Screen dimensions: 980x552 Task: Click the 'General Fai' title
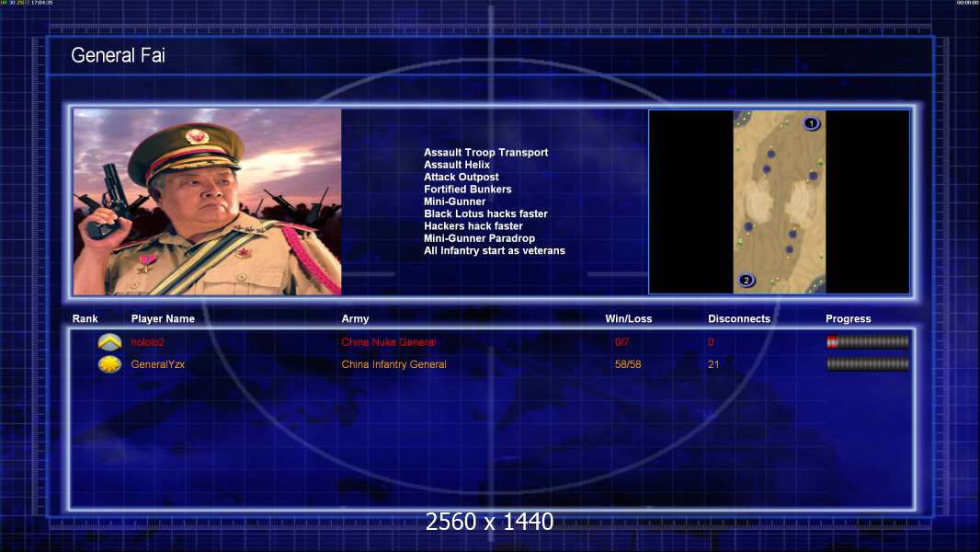(118, 55)
